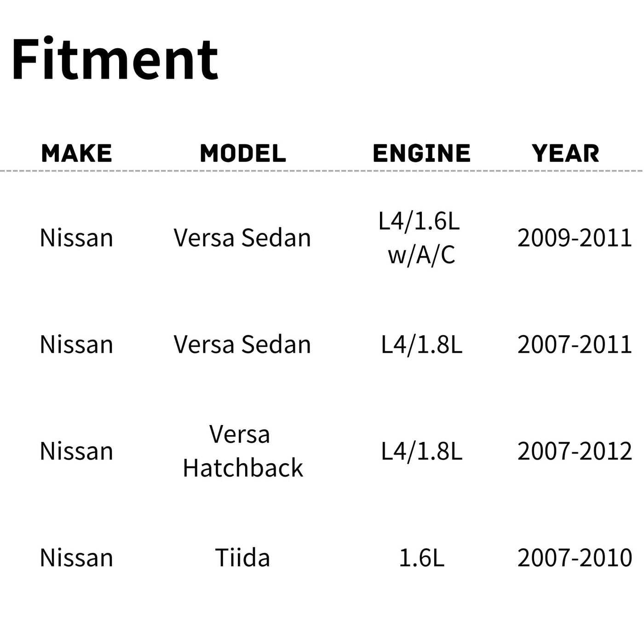Select Versa Sedan in the L4/1.8L row
Viewport: 644px width, 644px height.
(x=242, y=345)
